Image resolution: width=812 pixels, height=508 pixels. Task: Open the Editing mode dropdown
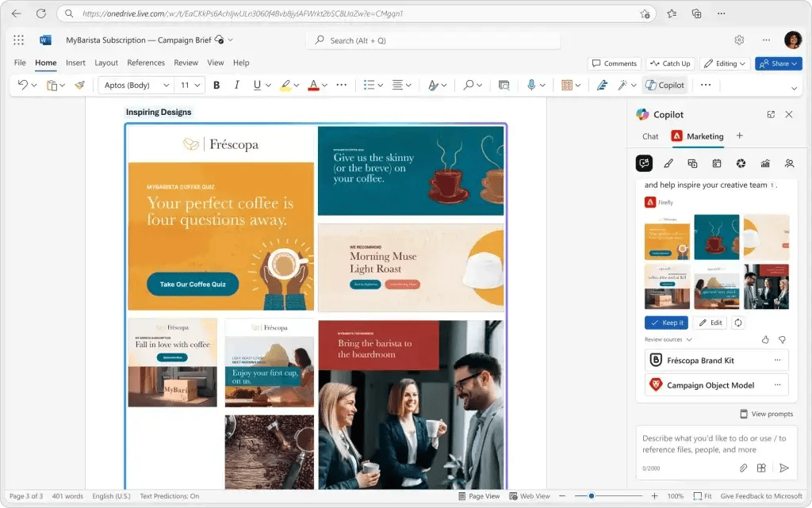(725, 63)
